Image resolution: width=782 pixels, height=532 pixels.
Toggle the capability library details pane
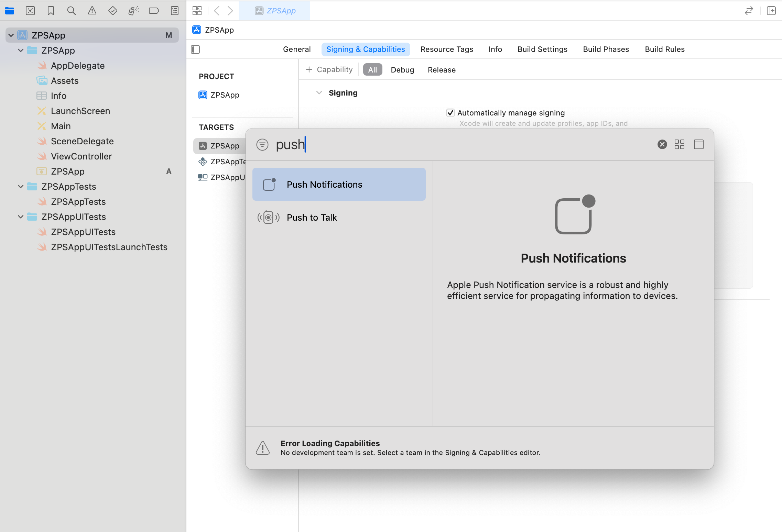[x=698, y=144]
